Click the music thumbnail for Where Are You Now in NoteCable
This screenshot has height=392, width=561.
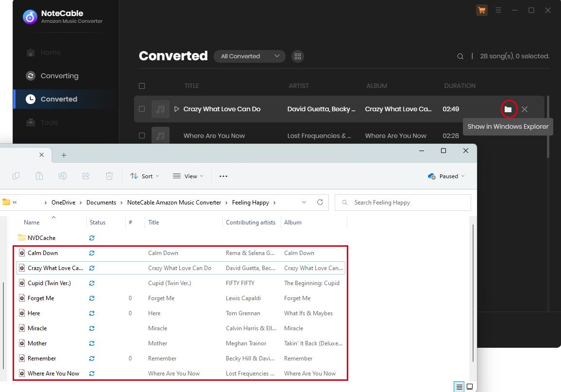pyautogui.click(x=160, y=136)
